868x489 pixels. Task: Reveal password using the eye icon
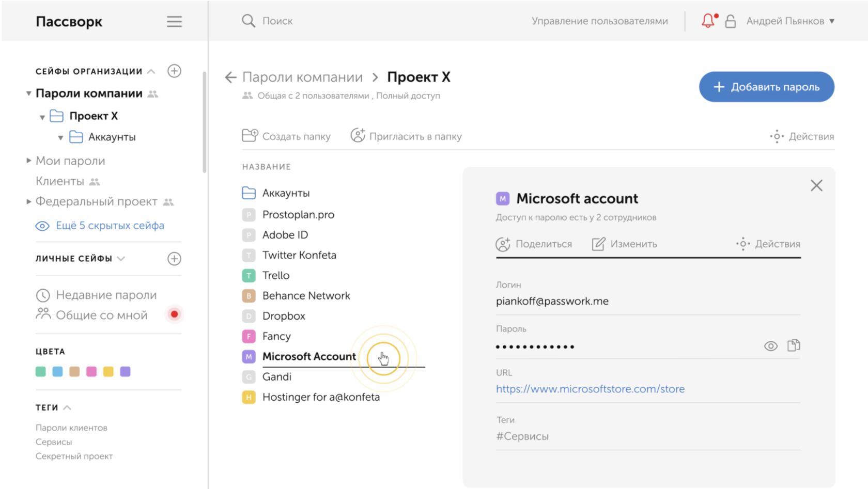tap(770, 346)
